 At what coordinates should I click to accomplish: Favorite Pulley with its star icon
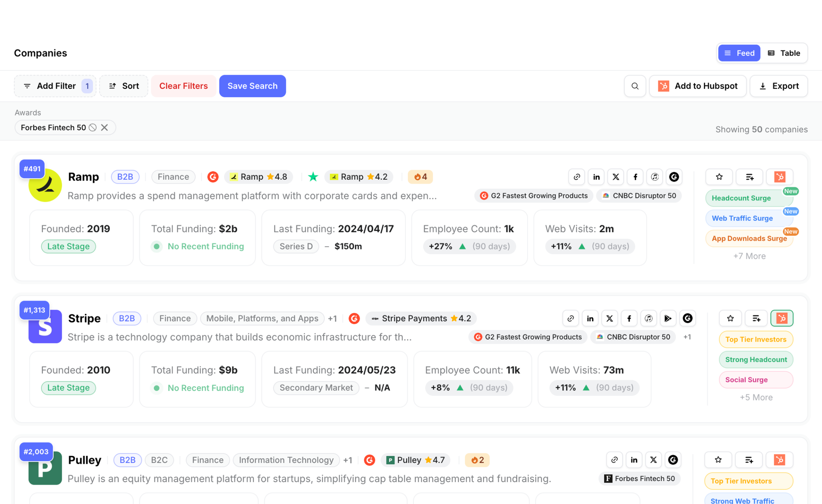click(x=718, y=460)
